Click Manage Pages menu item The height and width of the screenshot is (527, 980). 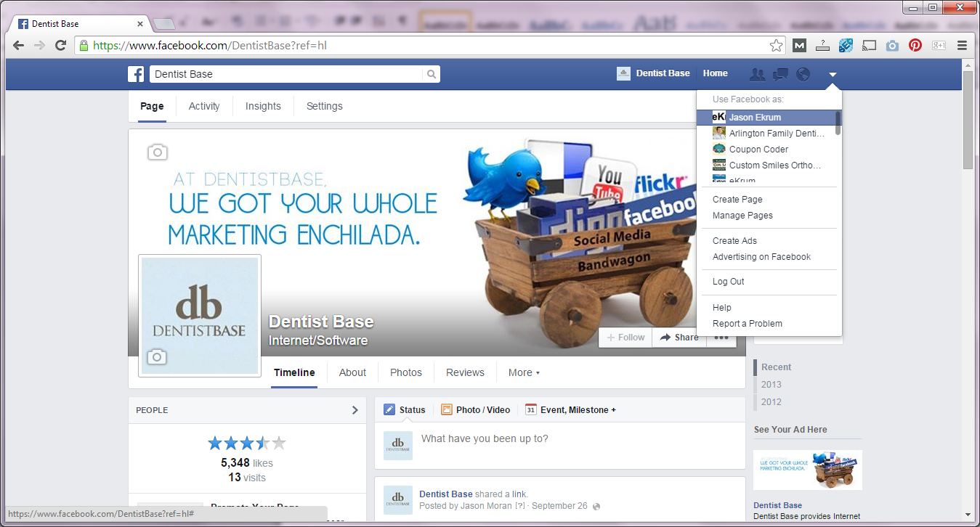click(x=742, y=216)
